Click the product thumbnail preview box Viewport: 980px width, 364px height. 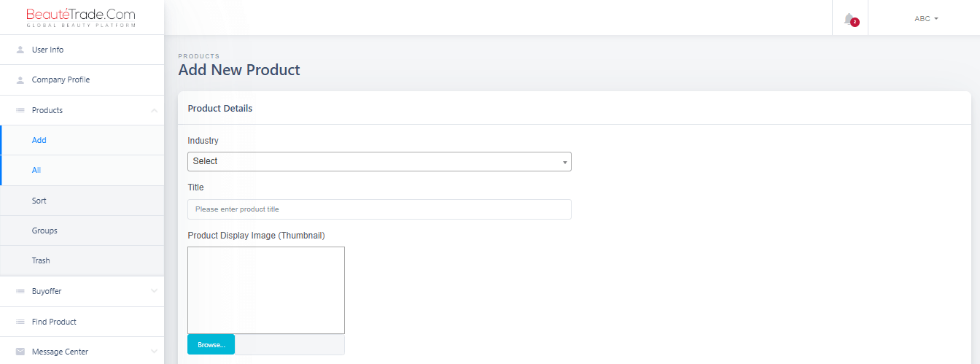click(266, 290)
